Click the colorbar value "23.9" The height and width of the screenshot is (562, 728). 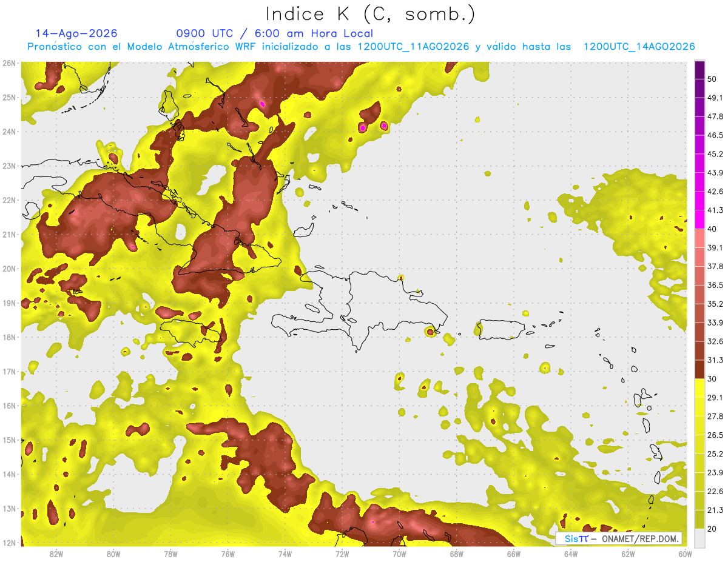[715, 473]
